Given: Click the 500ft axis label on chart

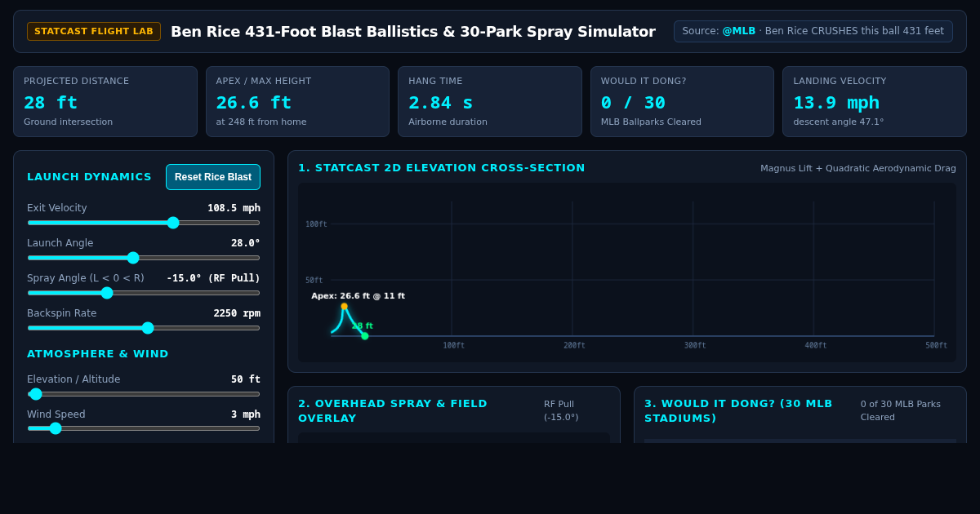Looking at the screenshot, I should pyautogui.click(x=937, y=346).
